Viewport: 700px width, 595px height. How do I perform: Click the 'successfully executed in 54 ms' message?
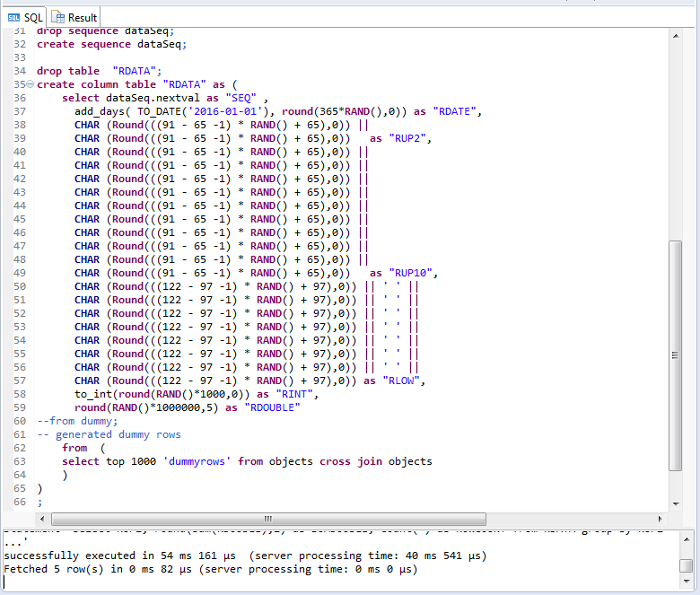tap(245, 556)
